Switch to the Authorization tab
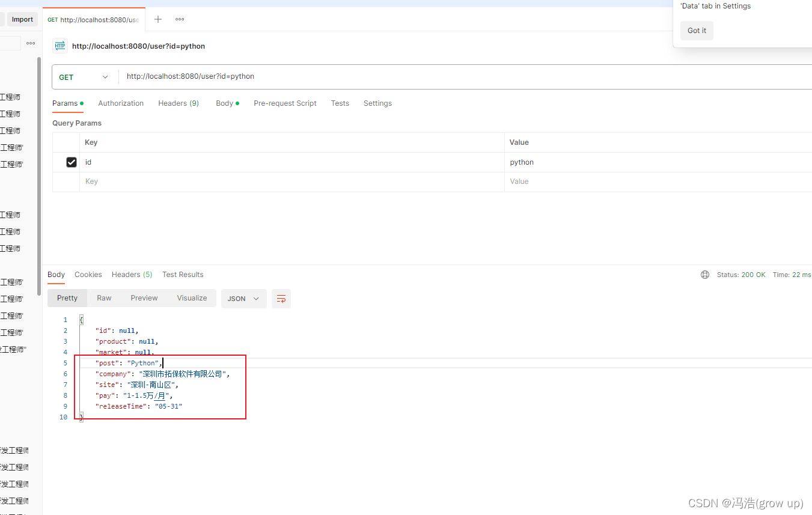 tap(121, 103)
